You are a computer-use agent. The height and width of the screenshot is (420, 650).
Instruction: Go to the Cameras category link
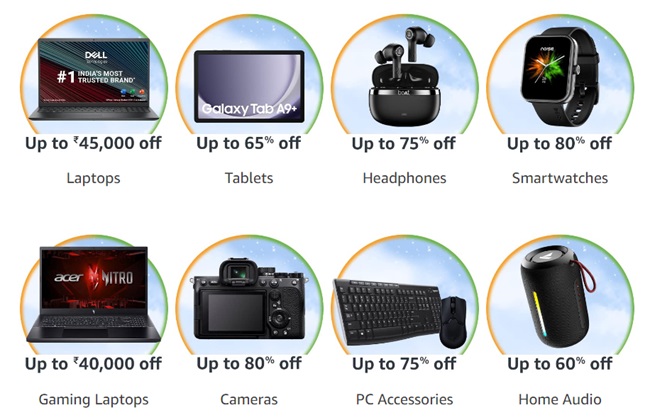pyautogui.click(x=249, y=400)
